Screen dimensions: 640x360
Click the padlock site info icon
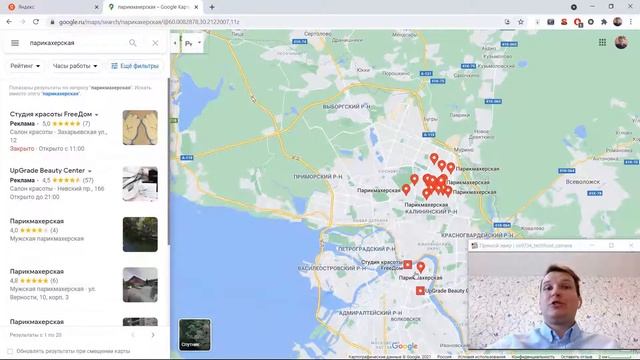(x=52, y=22)
